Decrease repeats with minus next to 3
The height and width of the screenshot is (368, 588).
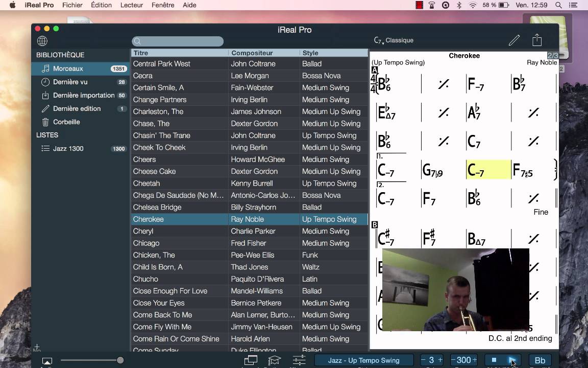click(423, 360)
